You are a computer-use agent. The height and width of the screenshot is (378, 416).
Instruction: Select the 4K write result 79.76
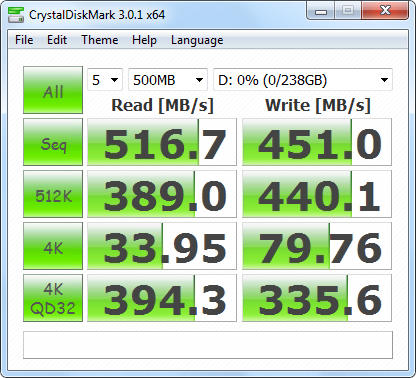[x=317, y=246]
